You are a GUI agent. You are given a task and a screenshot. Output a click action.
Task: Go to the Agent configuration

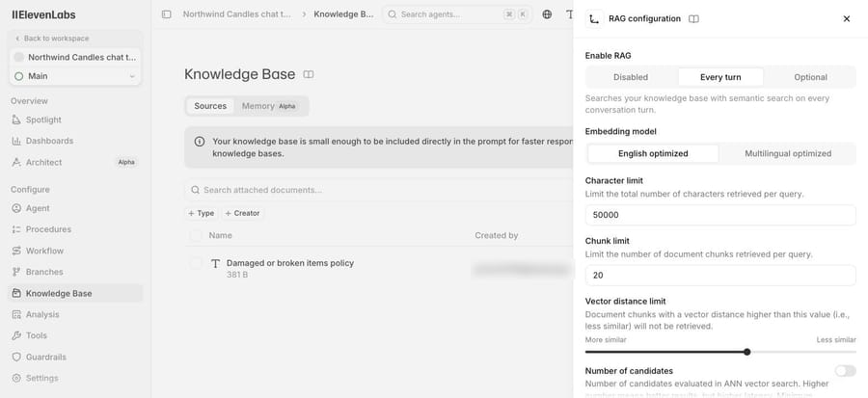(75, 208)
